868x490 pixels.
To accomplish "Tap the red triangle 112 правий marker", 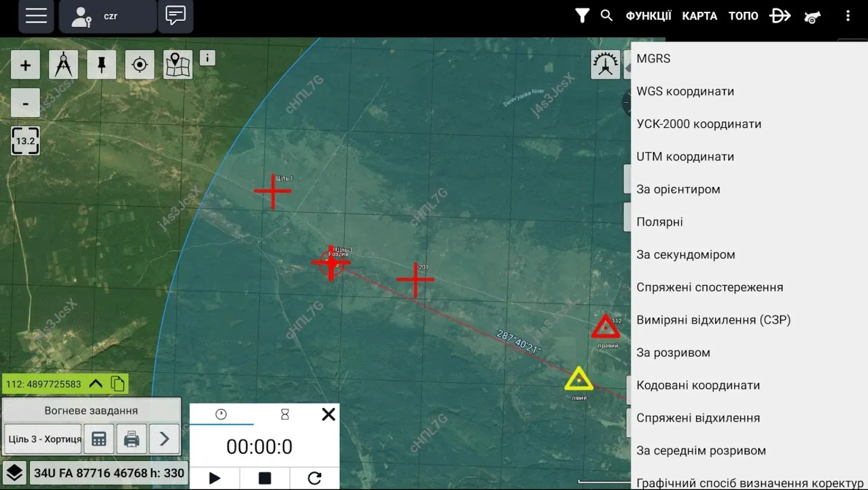I will click(606, 327).
